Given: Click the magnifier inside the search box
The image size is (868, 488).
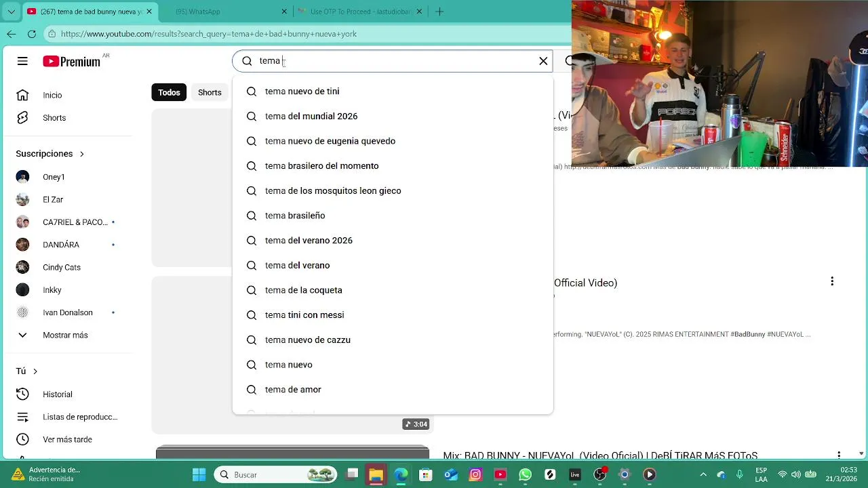Looking at the screenshot, I should (247, 61).
